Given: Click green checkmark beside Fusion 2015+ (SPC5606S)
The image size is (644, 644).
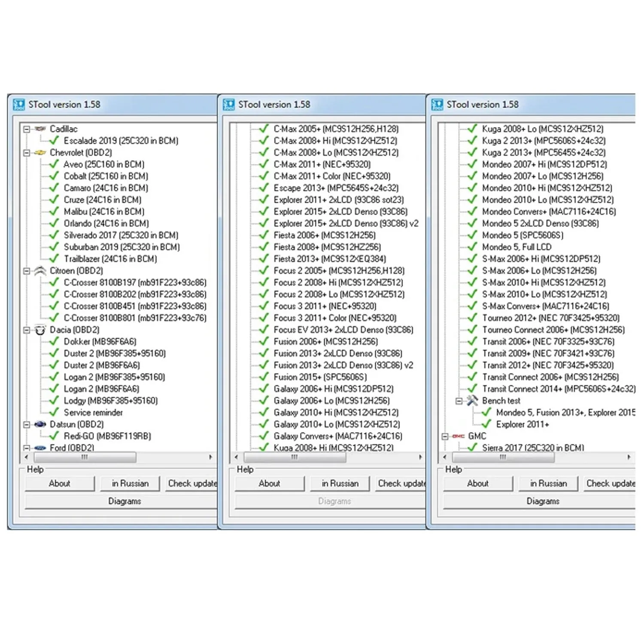Looking at the screenshot, I should (264, 377).
